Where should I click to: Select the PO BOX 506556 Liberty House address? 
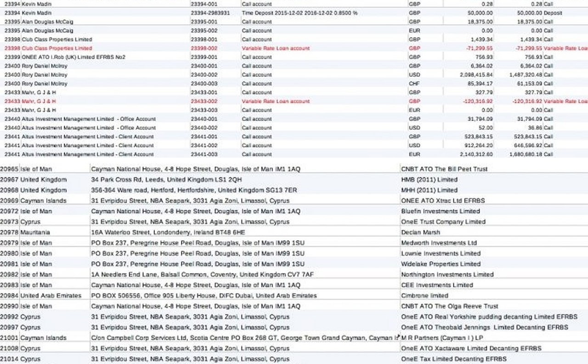[204, 296]
